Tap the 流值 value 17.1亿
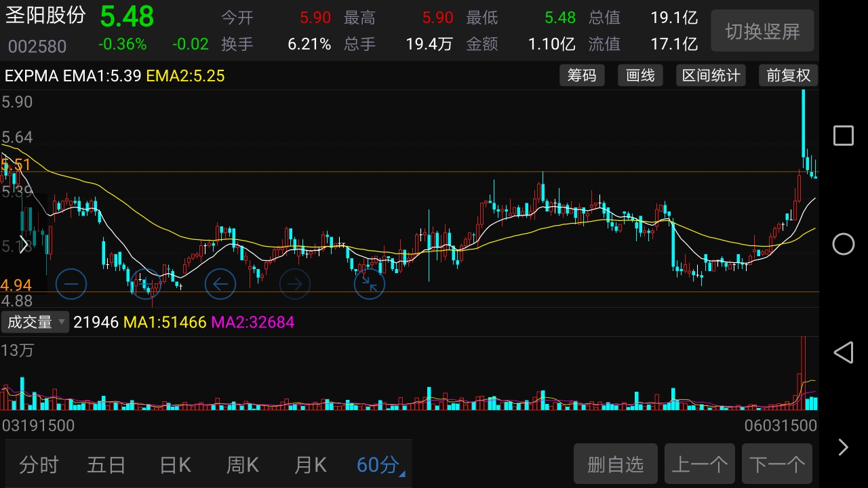This screenshot has width=868, height=488. pos(674,45)
